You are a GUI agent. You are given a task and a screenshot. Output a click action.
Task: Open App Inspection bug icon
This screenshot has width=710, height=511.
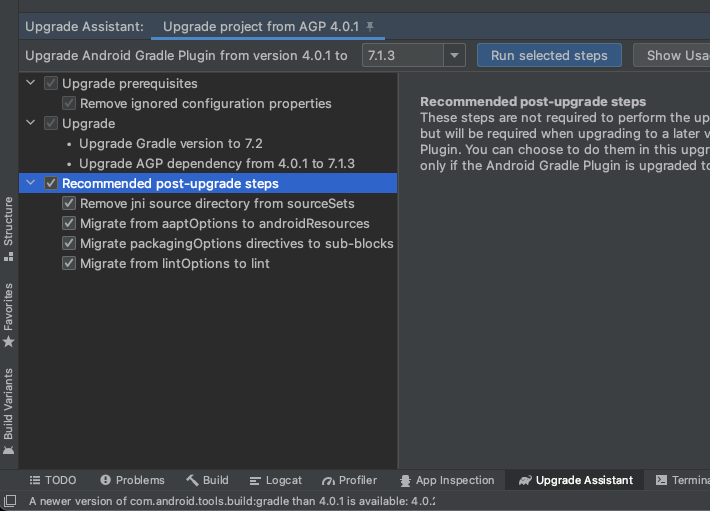(x=405, y=481)
